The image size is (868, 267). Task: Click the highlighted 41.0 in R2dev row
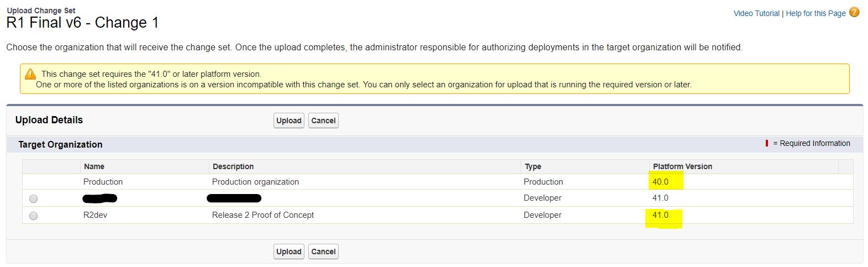point(661,215)
